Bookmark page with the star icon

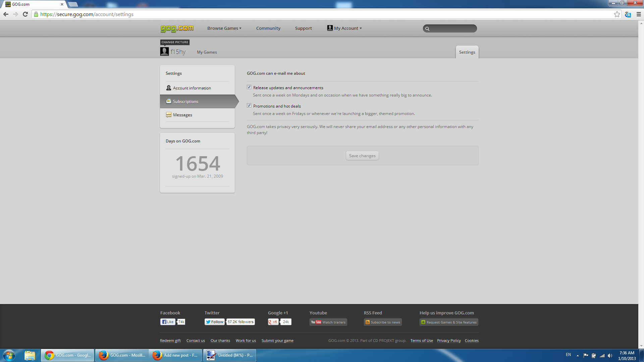[617, 14]
